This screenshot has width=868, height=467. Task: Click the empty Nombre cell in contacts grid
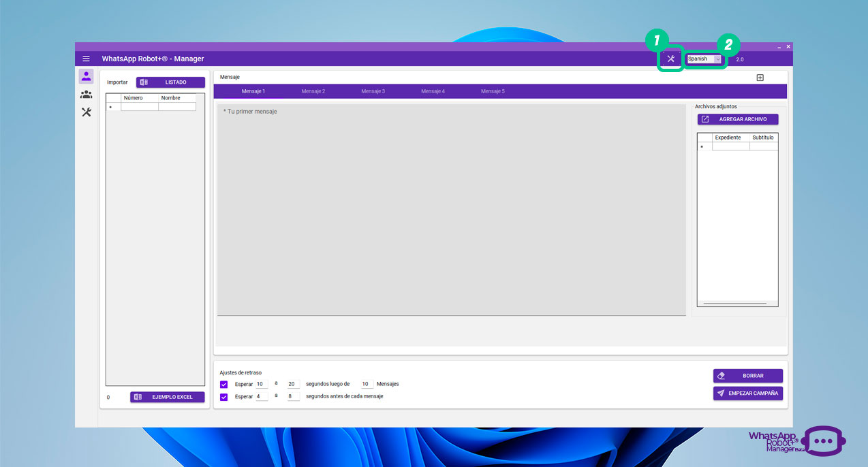(177, 107)
